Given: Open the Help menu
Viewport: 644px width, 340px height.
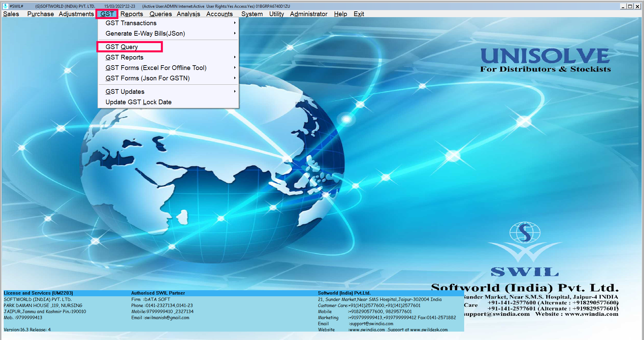Looking at the screenshot, I should 340,14.
